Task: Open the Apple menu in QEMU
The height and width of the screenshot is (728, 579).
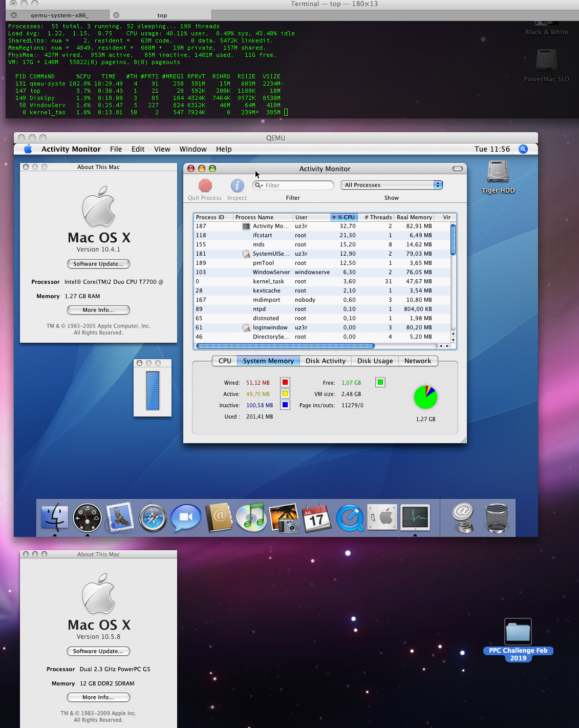Action: 28,149
